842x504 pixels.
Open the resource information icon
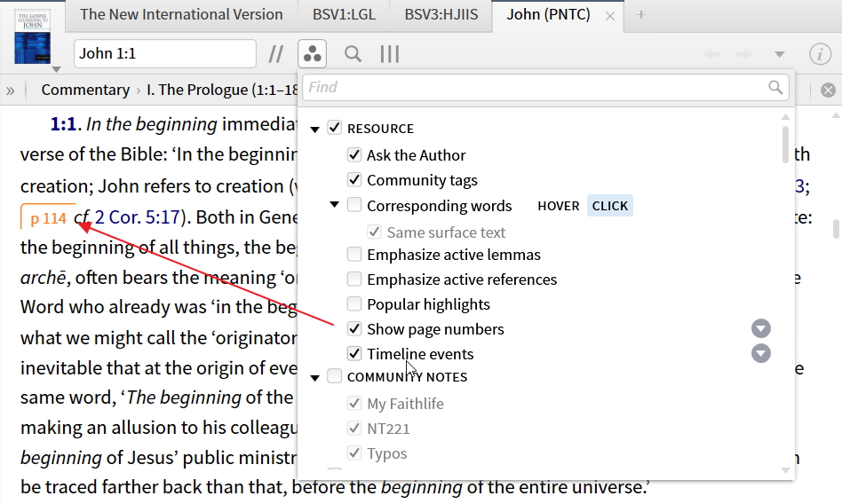820,53
